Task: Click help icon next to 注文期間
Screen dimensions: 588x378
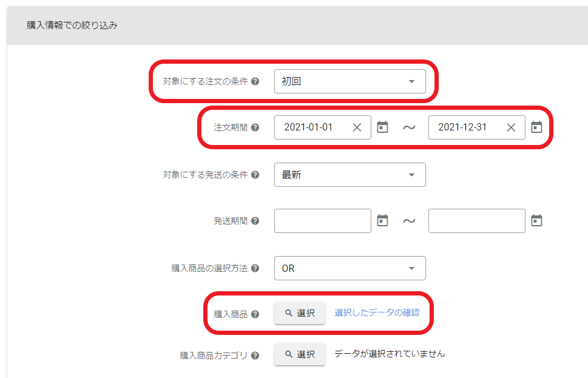Action: [x=255, y=128]
